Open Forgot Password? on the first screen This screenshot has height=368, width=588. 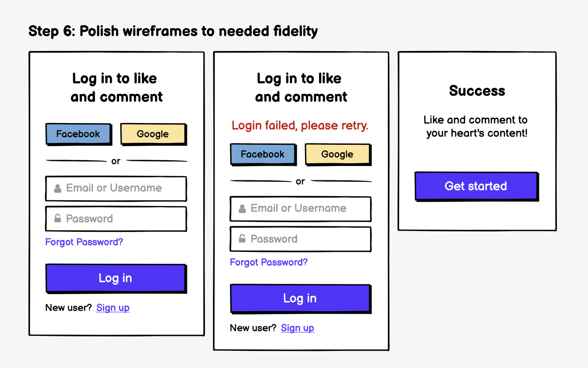click(x=84, y=242)
